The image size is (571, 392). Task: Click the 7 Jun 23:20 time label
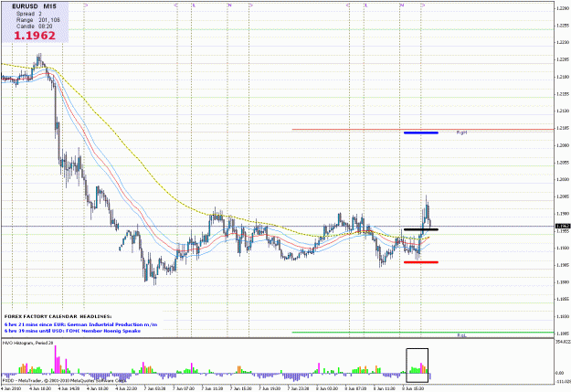[298, 388]
